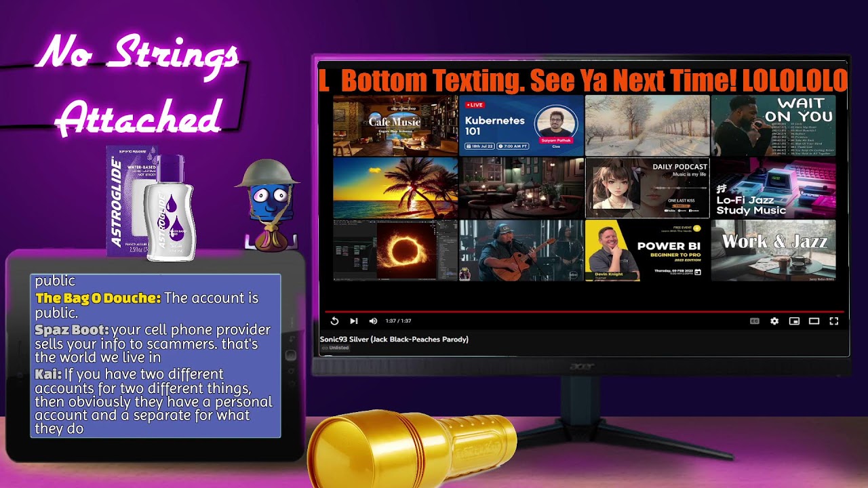The image size is (868, 488).
Task: Enter fullscreen with the player's fullscreen icon
Action: coord(834,321)
